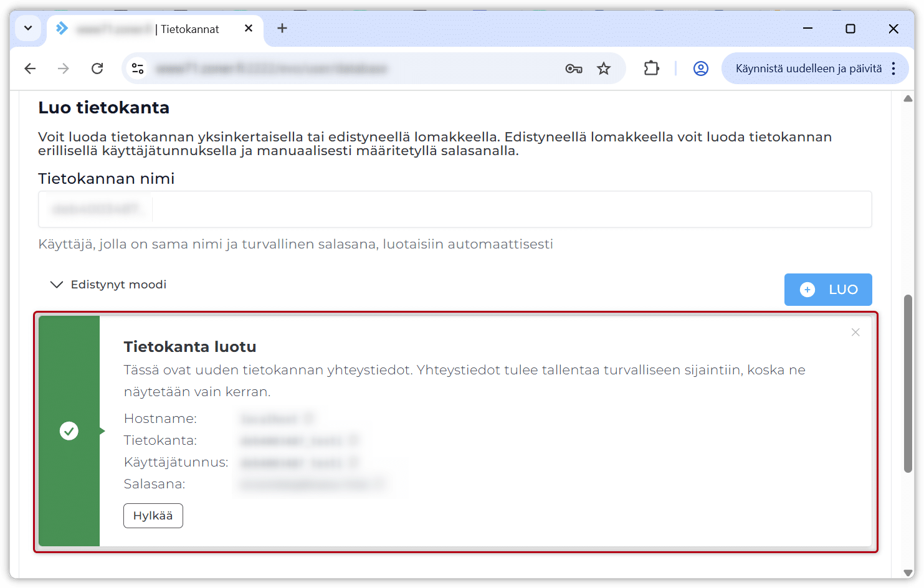
Task: Click Käynnistä uudelleen ja päivitä button
Action: (808, 69)
